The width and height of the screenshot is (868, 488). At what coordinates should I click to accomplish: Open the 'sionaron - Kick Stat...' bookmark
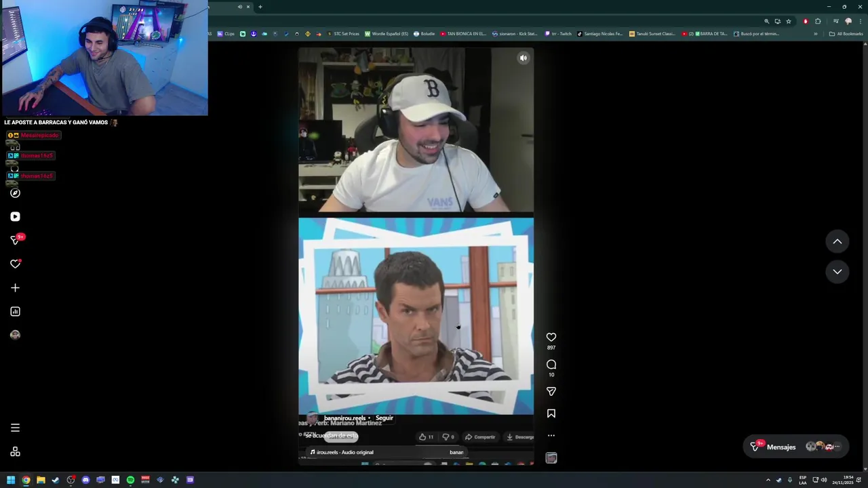click(x=515, y=34)
